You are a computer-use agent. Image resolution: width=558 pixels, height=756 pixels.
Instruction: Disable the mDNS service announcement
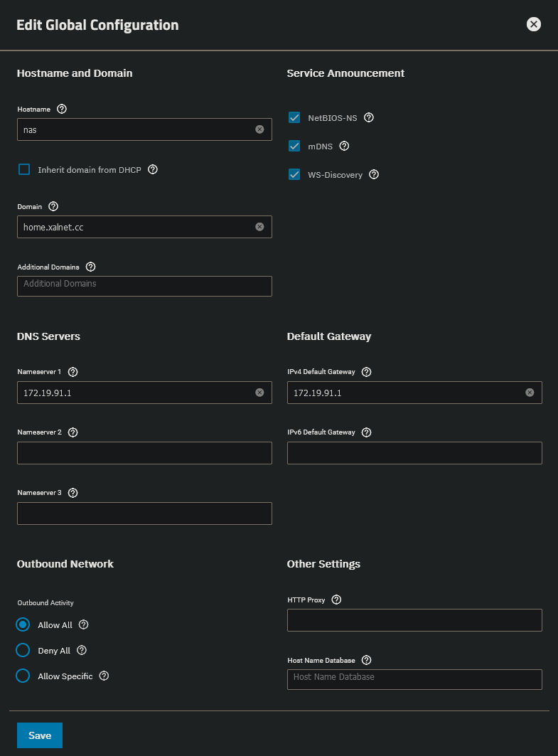coord(294,147)
